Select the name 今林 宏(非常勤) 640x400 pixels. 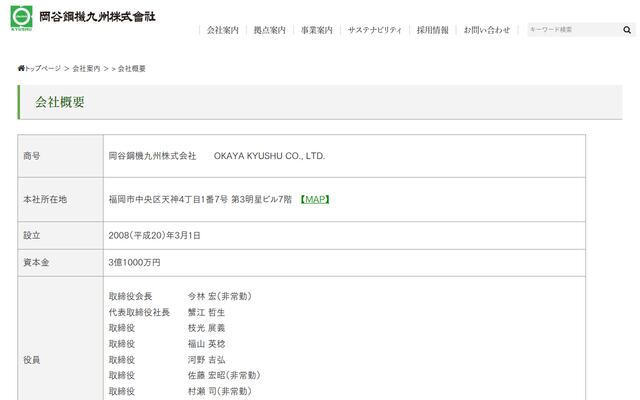(220, 296)
